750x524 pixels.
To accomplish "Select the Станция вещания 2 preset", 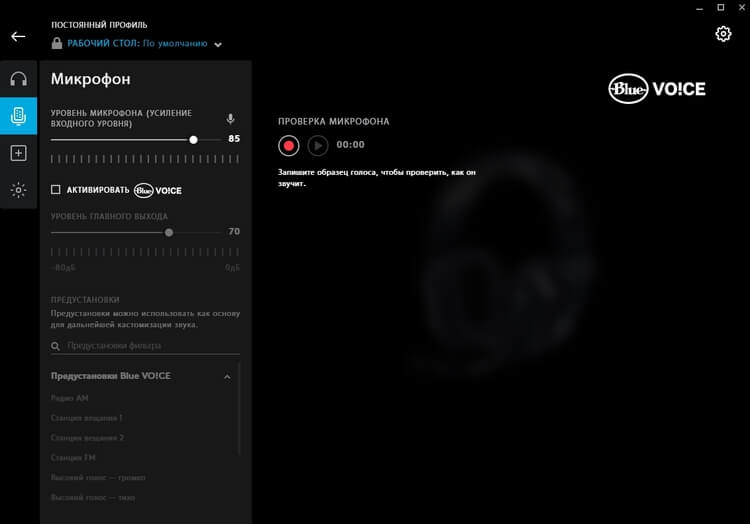I will point(87,437).
